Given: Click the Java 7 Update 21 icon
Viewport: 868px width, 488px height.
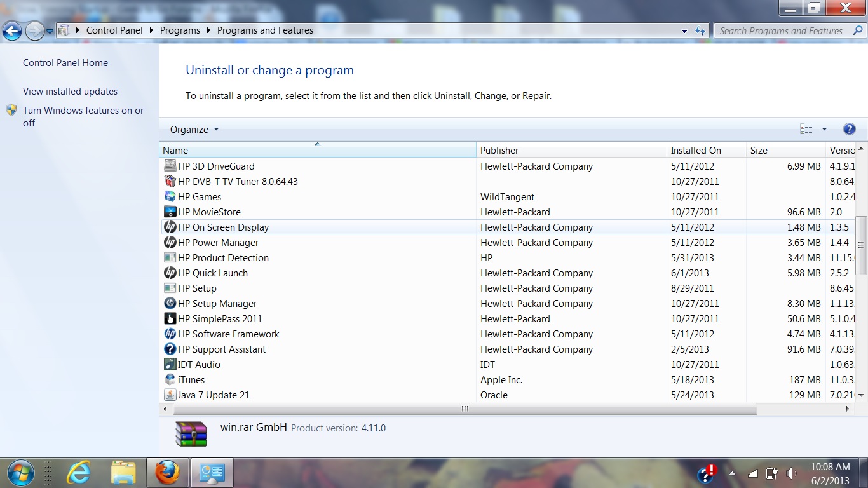Looking at the screenshot, I should tap(170, 395).
